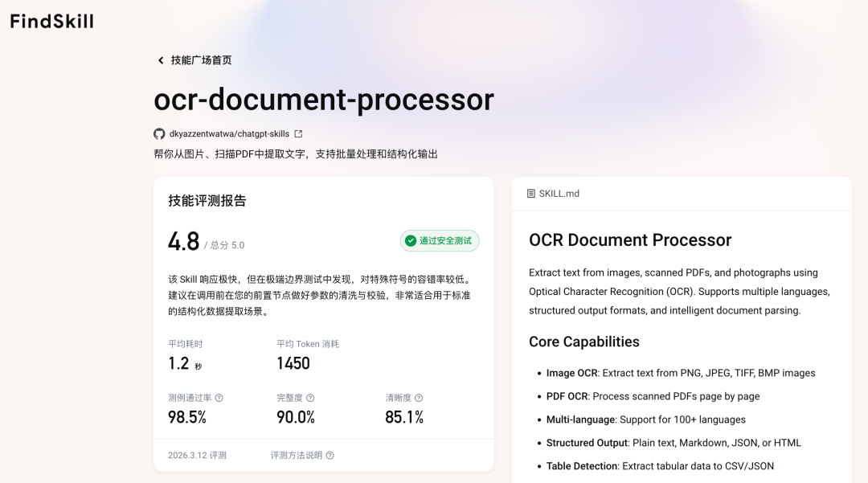This screenshot has height=483, width=868.
Task: Click the help icon beside 清晰度
Action: 419,398
